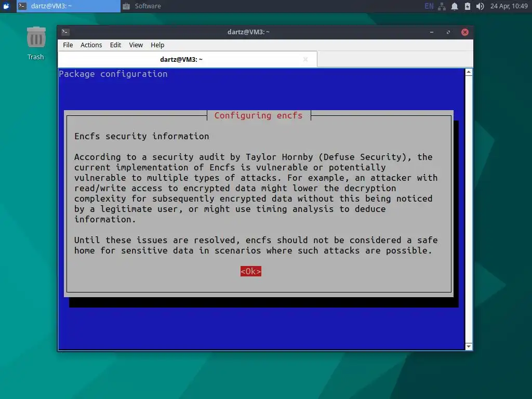
Task: Confirm the encfs notice with Ok
Action: click(251, 271)
